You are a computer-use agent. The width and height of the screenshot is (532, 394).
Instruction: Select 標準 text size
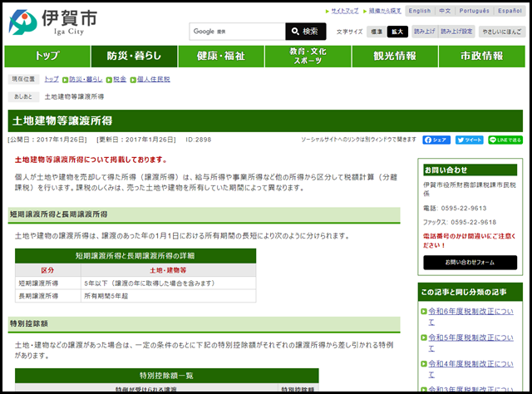click(377, 32)
